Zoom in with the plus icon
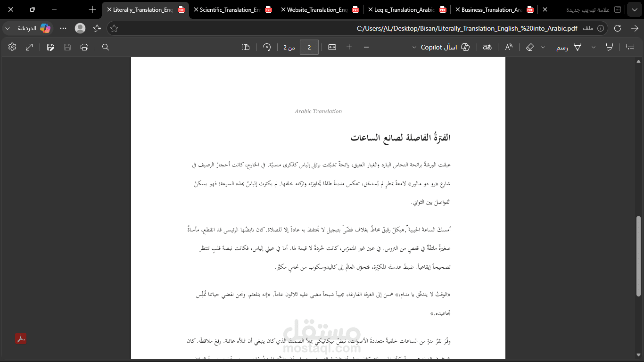Image resolution: width=644 pixels, height=362 pixels. (349, 47)
